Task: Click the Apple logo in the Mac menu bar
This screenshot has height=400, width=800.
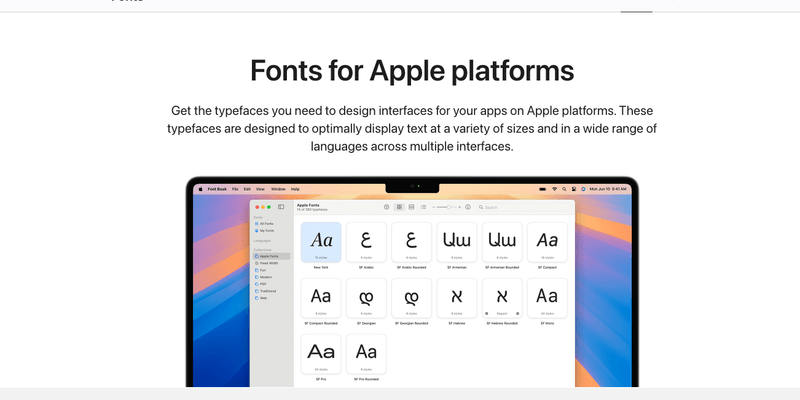Action: 201,189
